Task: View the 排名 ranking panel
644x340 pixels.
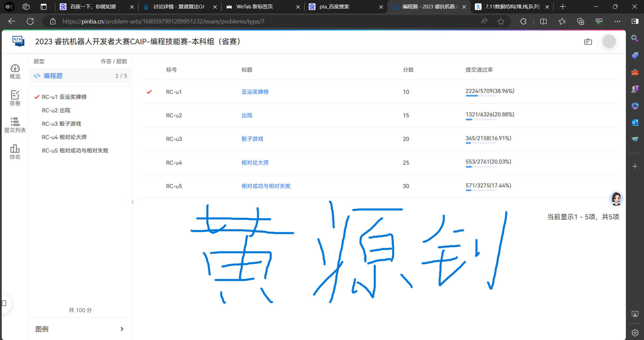Action: pos(15,152)
